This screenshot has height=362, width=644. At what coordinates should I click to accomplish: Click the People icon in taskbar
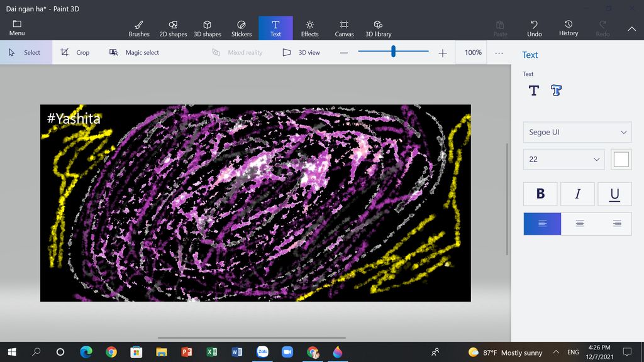tap(435, 352)
